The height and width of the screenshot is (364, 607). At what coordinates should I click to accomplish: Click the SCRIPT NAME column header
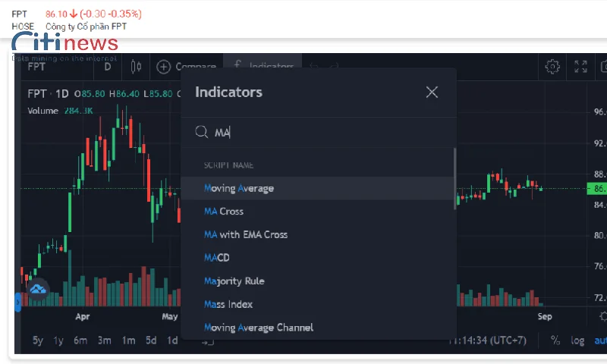coord(228,165)
